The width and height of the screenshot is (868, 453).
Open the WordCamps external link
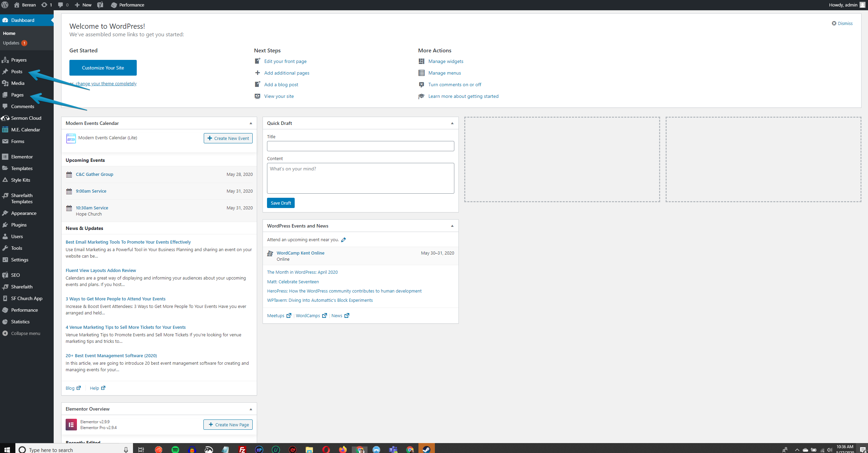click(x=311, y=315)
